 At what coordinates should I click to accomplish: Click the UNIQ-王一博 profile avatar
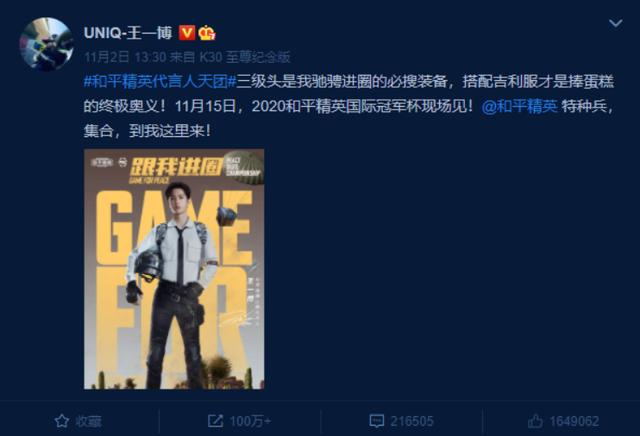point(46,44)
